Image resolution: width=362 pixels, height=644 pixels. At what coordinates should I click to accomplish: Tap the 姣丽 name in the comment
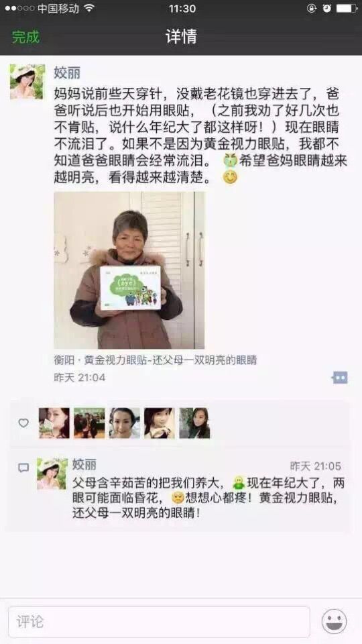coord(84,464)
